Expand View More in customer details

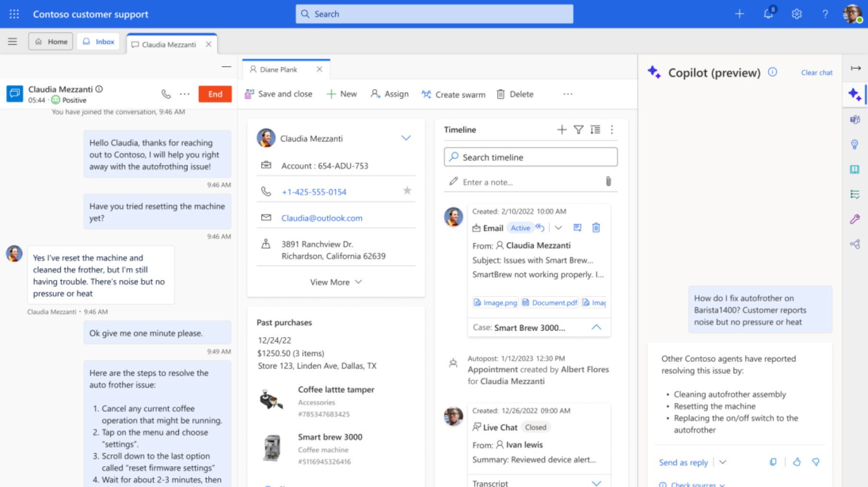tap(336, 282)
